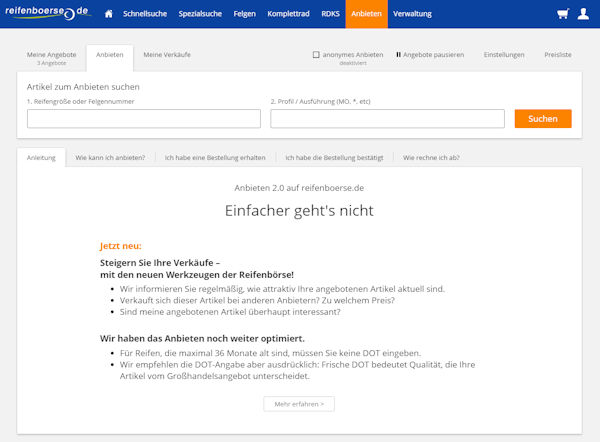Image resolution: width=600 pixels, height=442 pixels.
Task: Enable the anonymes Anbieten checkbox
Action: (316, 55)
